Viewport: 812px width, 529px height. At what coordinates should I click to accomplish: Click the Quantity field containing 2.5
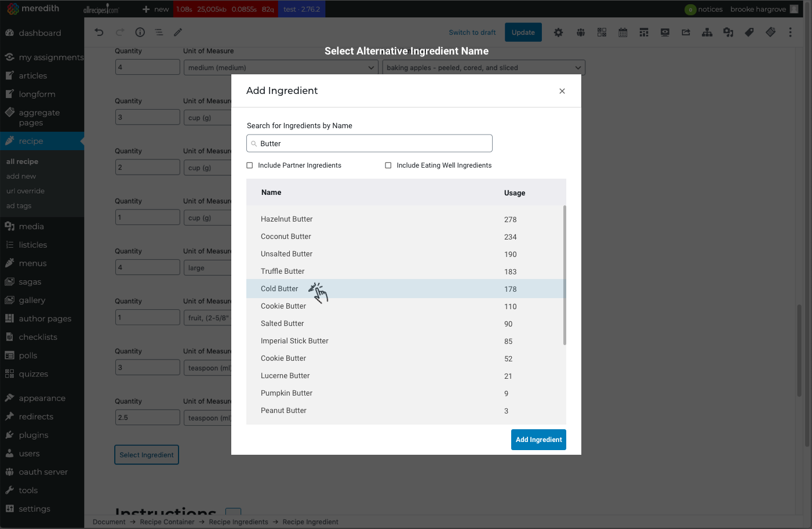point(148,418)
